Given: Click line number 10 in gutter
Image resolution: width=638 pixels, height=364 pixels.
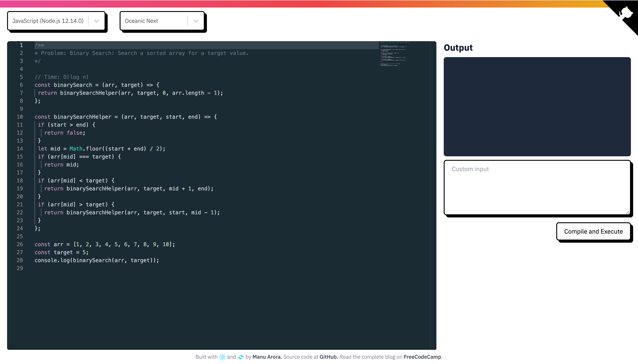Looking at the screenshot, I should click(x=20, y=117).
